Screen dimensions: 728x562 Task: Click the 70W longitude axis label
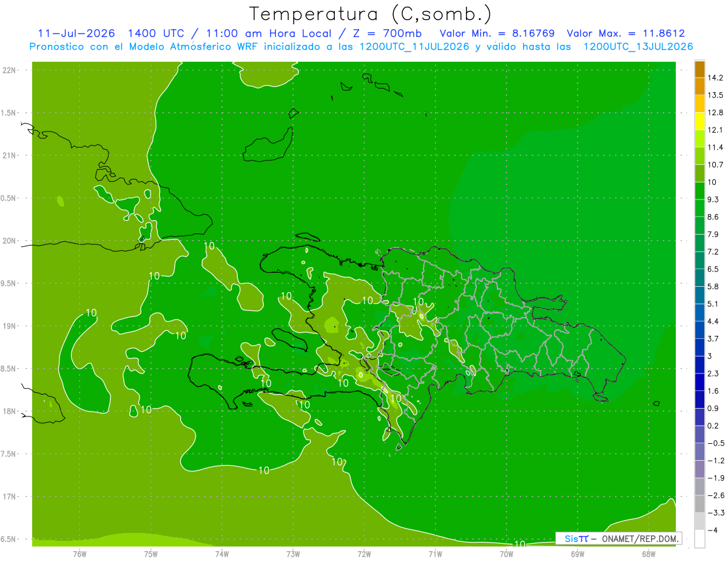[x=507, y=554]
